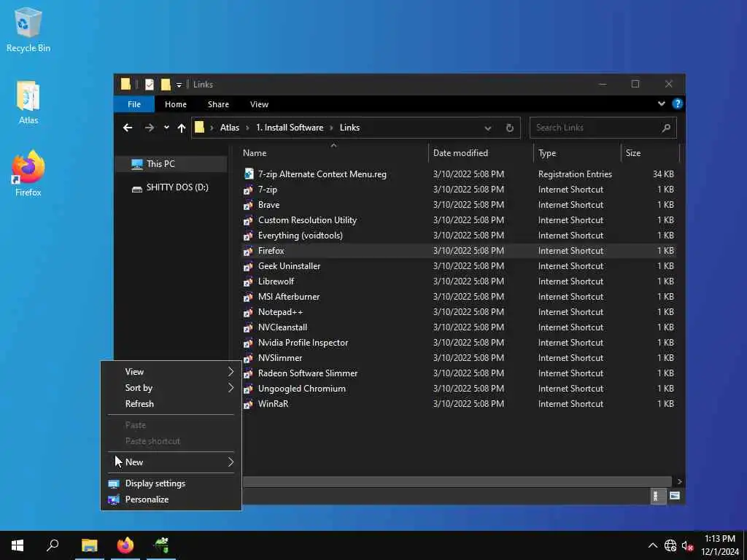Select This PC in navigation pane
This screenshot has height=560, width=747.
pyautogui.click(x=171, y=164)
